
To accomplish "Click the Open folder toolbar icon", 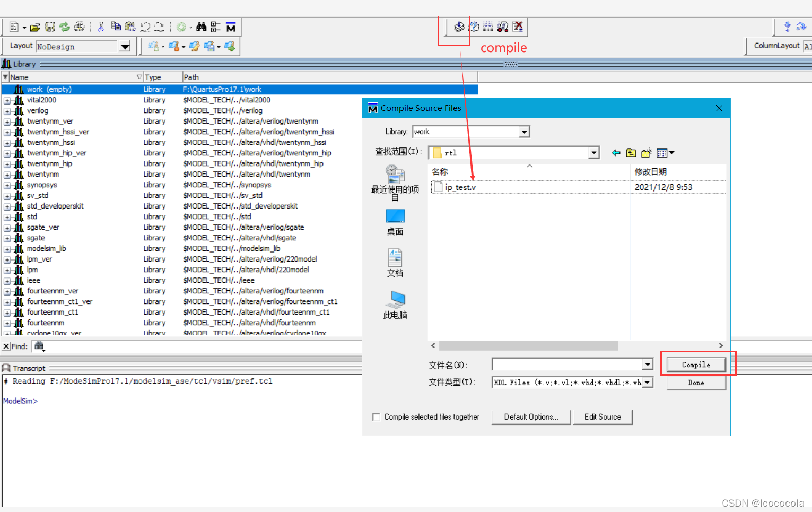I will (35, 27).
